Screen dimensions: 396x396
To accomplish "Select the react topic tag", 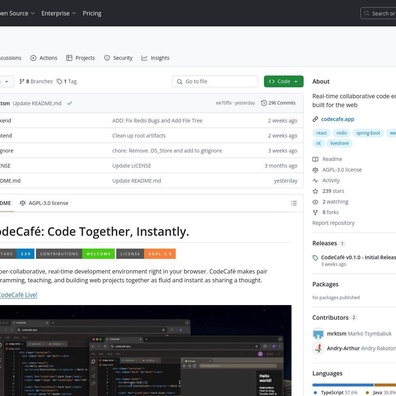I will 321,133.
